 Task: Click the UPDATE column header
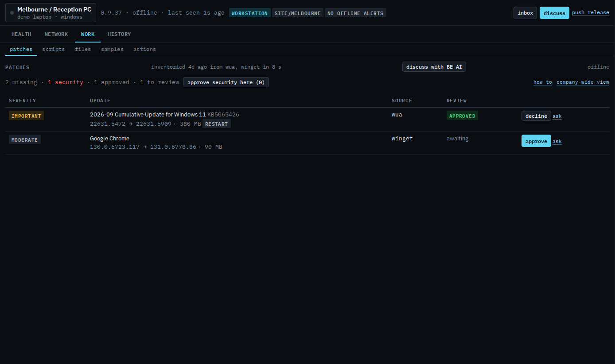point(100,101)
